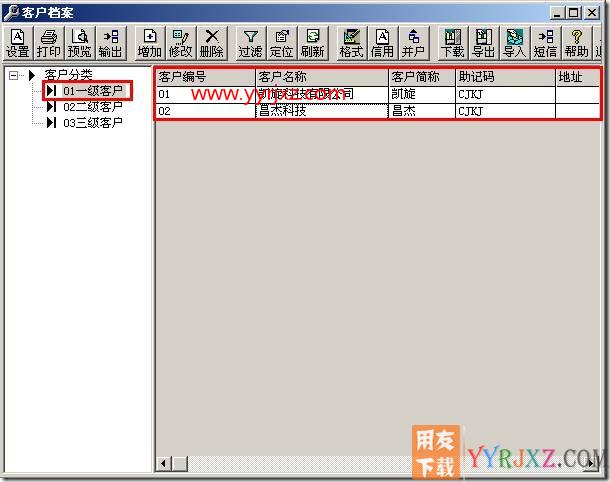The image size is (610, 482).
Task: Click the 打印 print icon
Action: (x=49, y=44)
